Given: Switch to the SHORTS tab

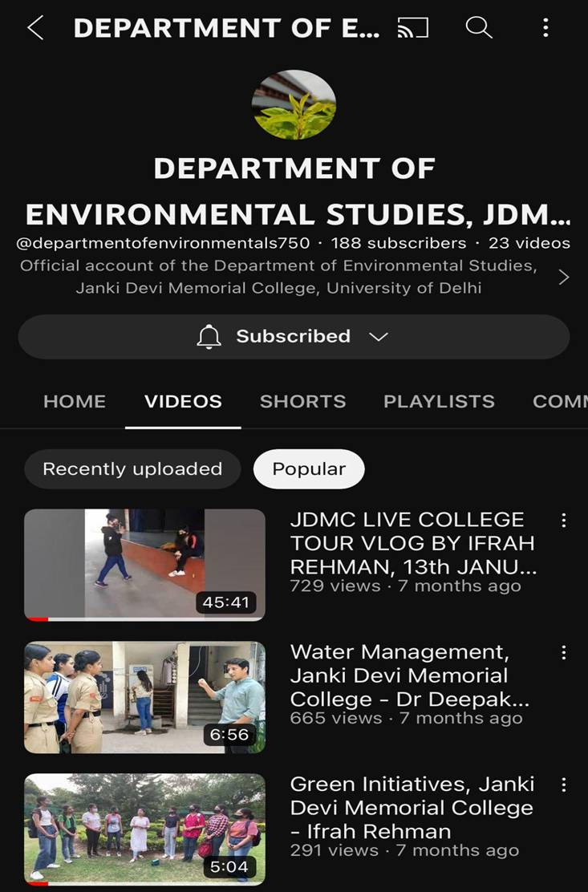Looking at the screenshot, I should [x=302, y=401].
